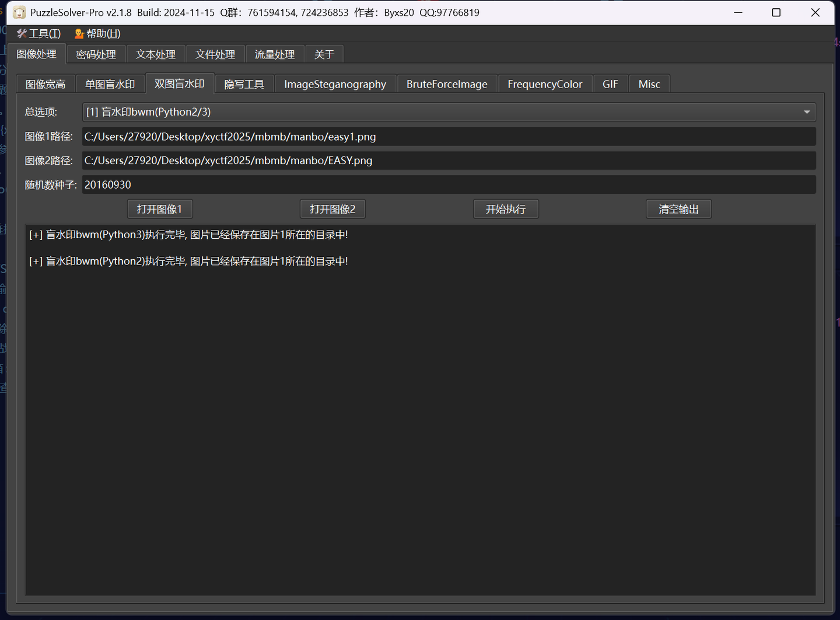
Task: Click the 打开图像1 button
Action: (160, 209)
